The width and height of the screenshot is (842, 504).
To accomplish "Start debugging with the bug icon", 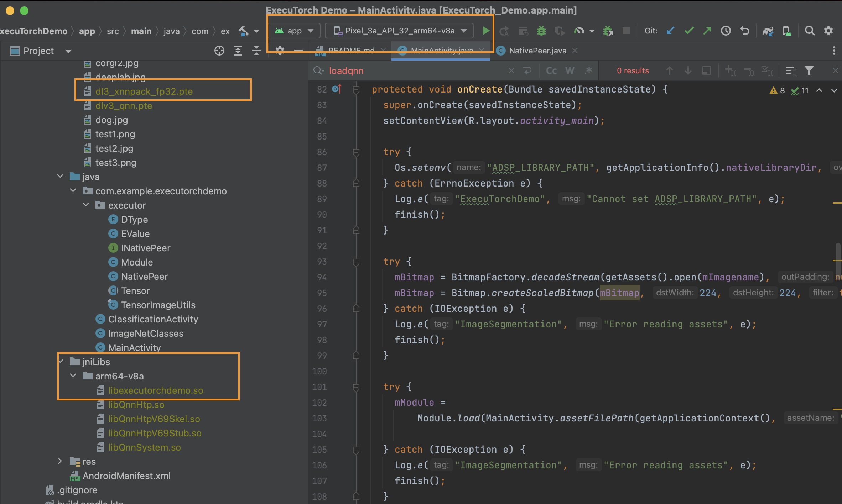I will (x=541, y=31).
